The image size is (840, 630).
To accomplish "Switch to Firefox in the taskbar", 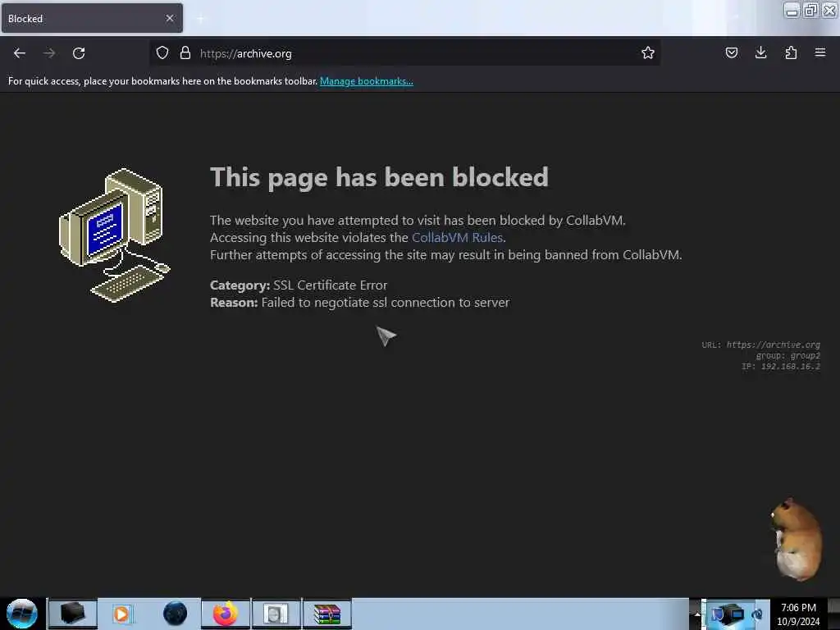I will tap(226, 614).
